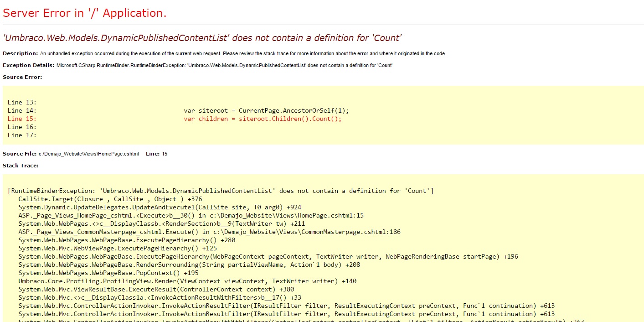The width and height of the screenshot is (644, 322).
Task: Click the CommonMasterpage.cshtml:186 trace line
Action: pos(210,232)
